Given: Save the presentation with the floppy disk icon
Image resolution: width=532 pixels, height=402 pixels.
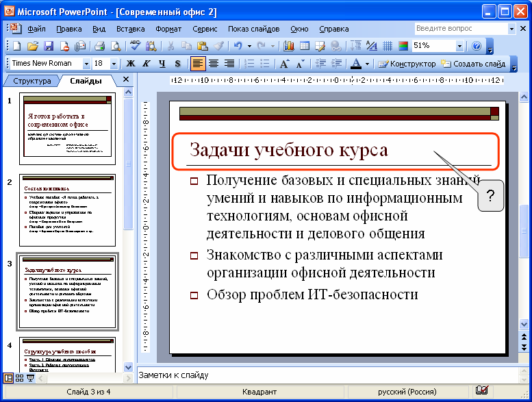Looking at the screenshot, I should coord(49,46).
